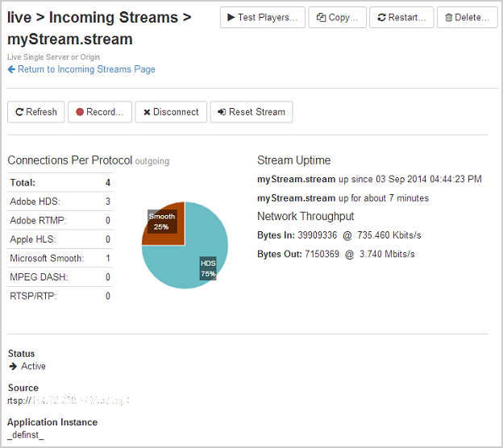503x448 pixels.
Task: Click the Active status text
Action: (33, 367)
